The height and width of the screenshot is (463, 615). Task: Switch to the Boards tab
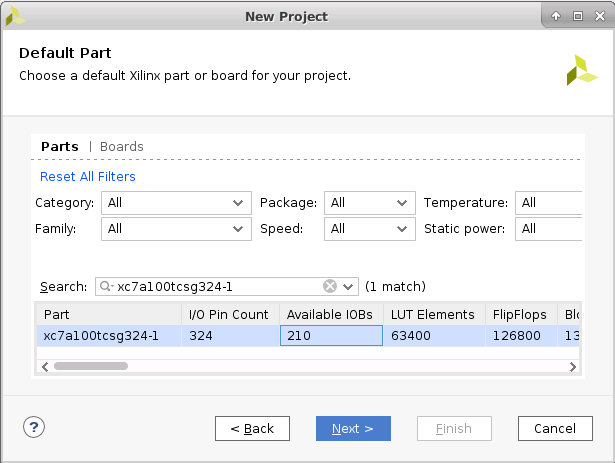coord(121,147)
